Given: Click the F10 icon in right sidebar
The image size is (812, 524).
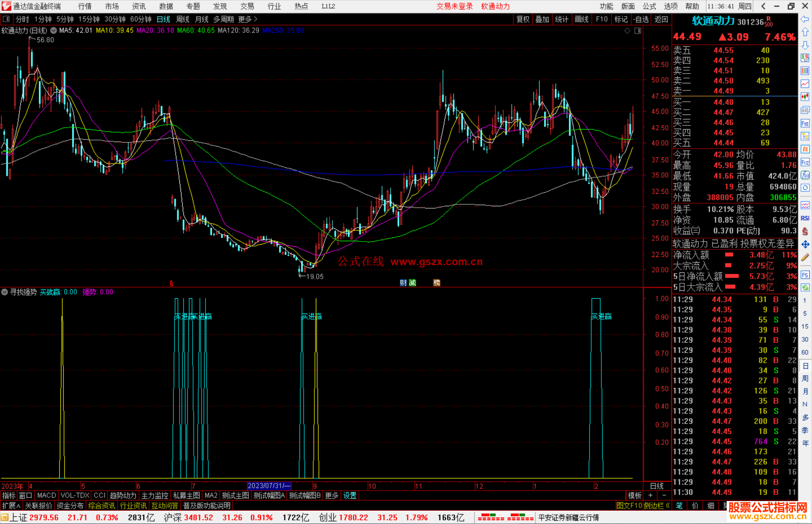Looking at the screenshot, I should (805, 123).
